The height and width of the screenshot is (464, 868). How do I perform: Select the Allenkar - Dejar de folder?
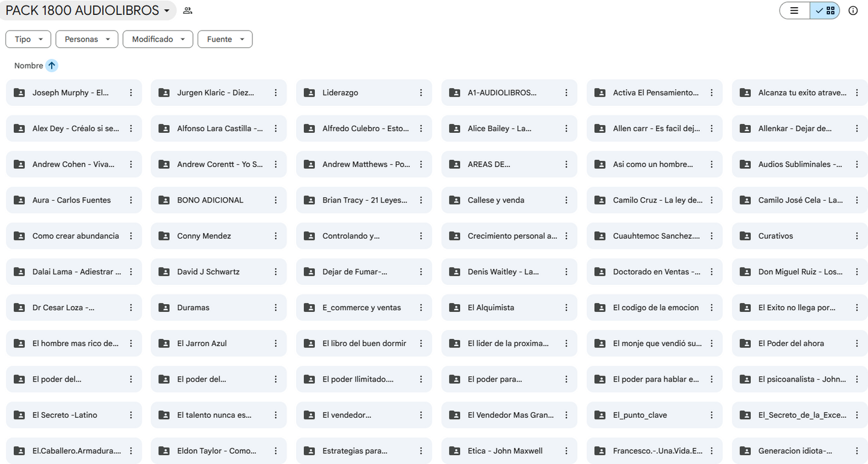click(800, 129)
